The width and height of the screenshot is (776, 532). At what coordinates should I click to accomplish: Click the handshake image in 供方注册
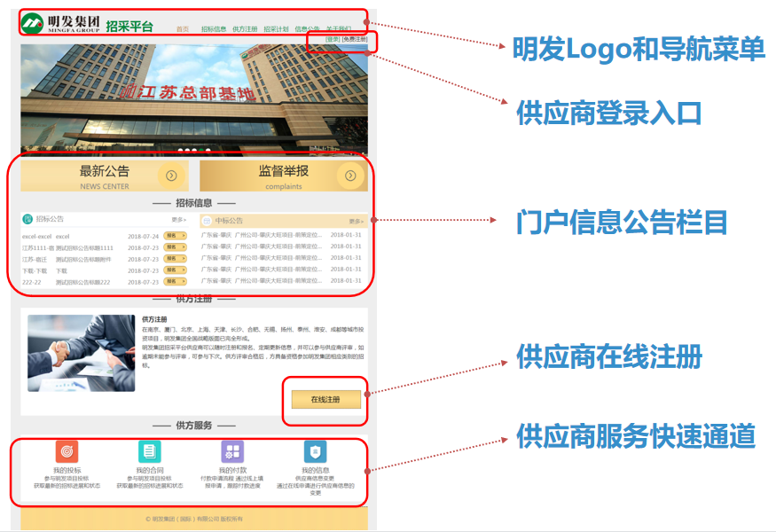pyautogui.click(x=81, y=353)
